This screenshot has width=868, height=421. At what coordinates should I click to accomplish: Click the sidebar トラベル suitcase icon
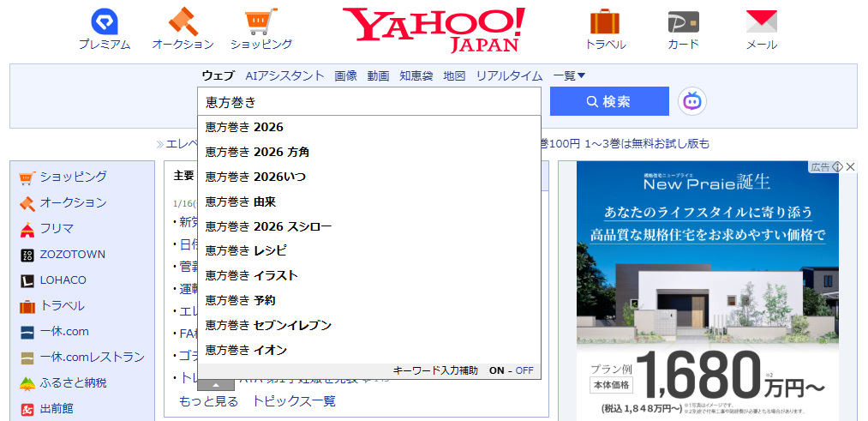coord(27,306)
